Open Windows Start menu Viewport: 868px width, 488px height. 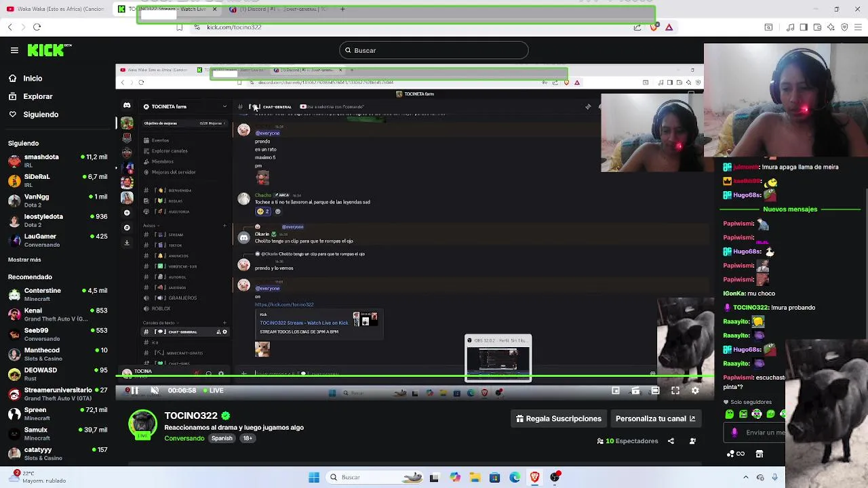314,478
